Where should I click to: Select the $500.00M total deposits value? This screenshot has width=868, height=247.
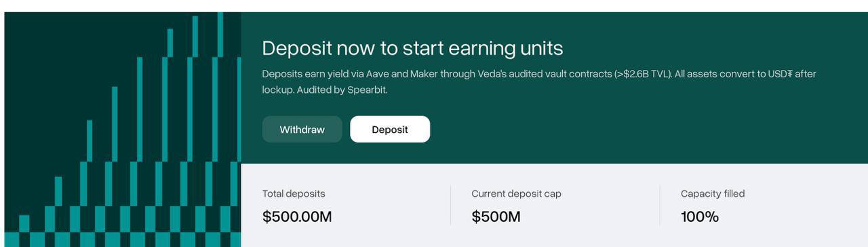297,216
